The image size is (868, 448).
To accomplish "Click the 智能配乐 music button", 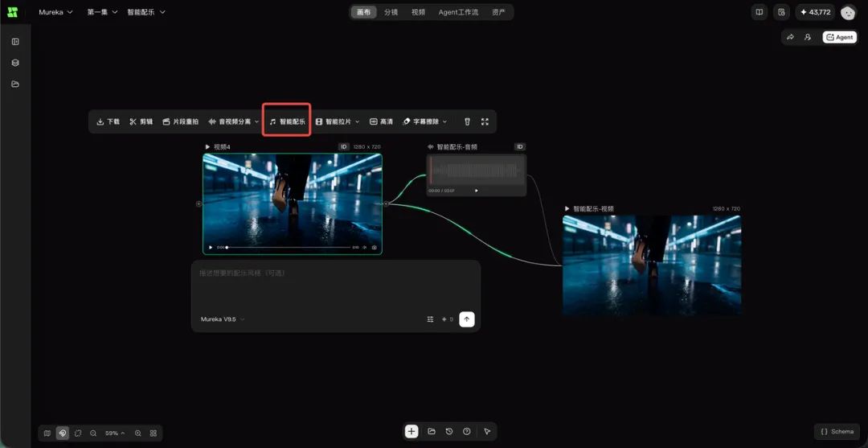I will tap(287, 121).
